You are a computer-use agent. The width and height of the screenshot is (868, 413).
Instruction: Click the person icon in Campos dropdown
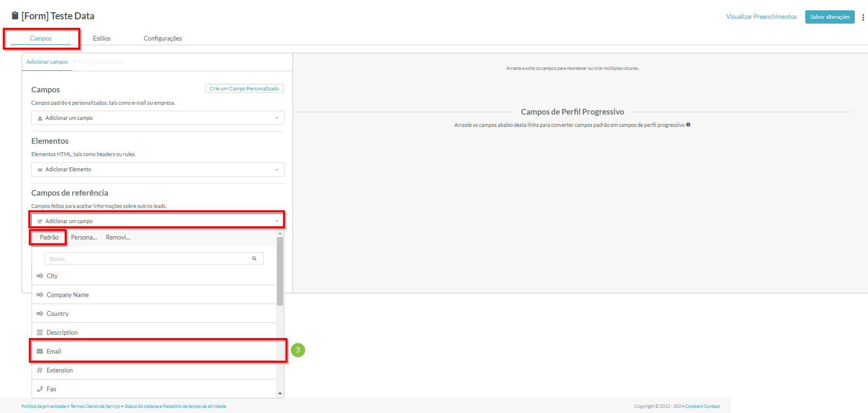(40, 118)
